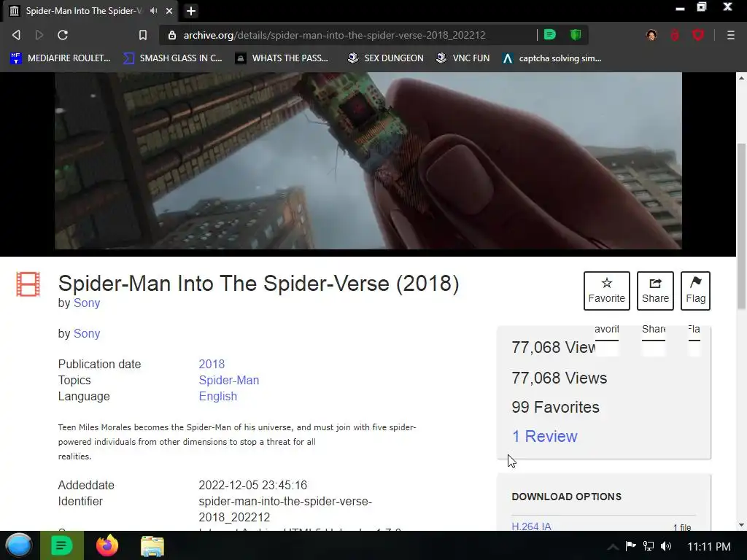Bookmark this page with bookmark icon
Viewport: 747px width, 560px height.
pos(143,35)
